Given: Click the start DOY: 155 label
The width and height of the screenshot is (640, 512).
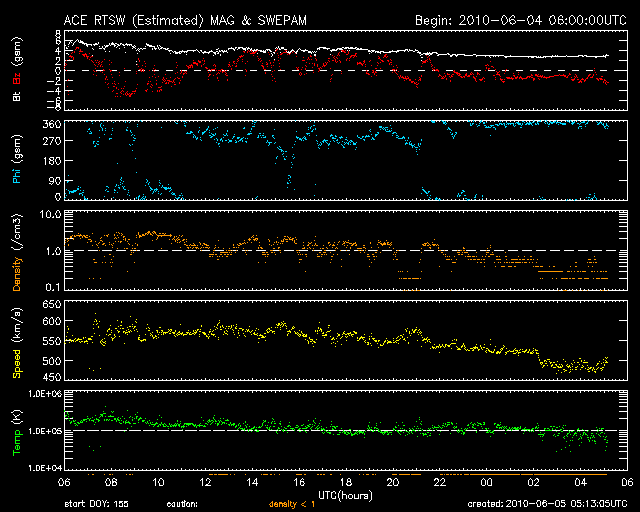Looking at the screenshot, I should 96,504.
